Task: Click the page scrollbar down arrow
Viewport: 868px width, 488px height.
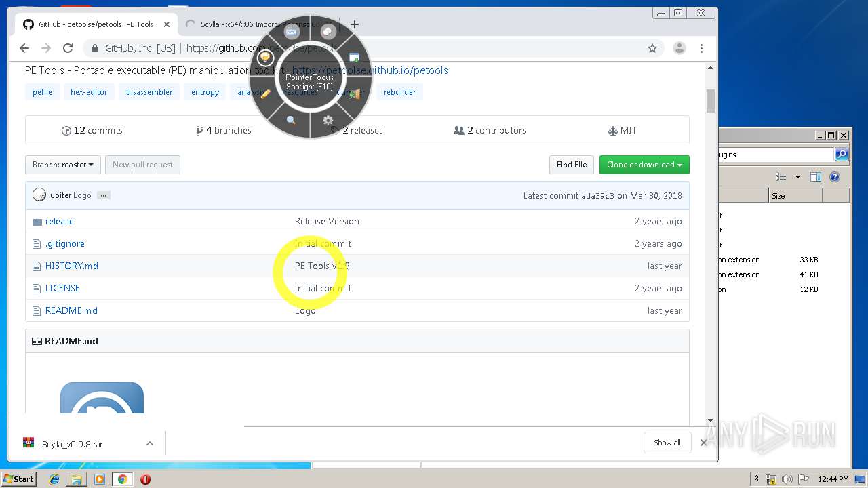Action: 711,421
